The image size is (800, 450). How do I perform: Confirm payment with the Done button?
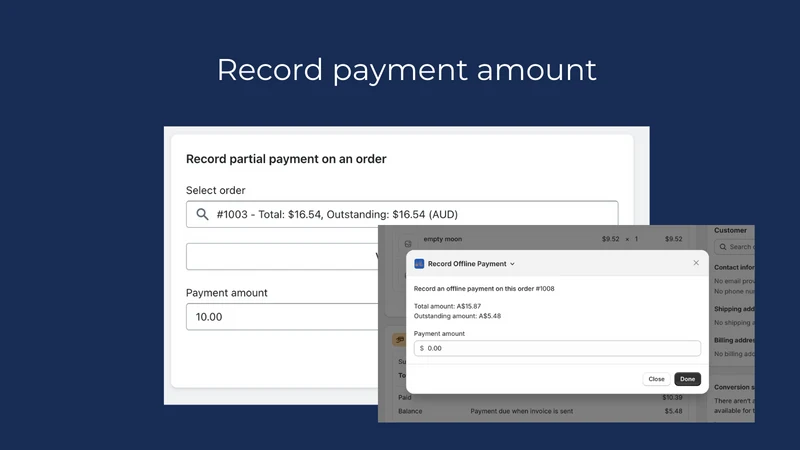click(687, 379)
